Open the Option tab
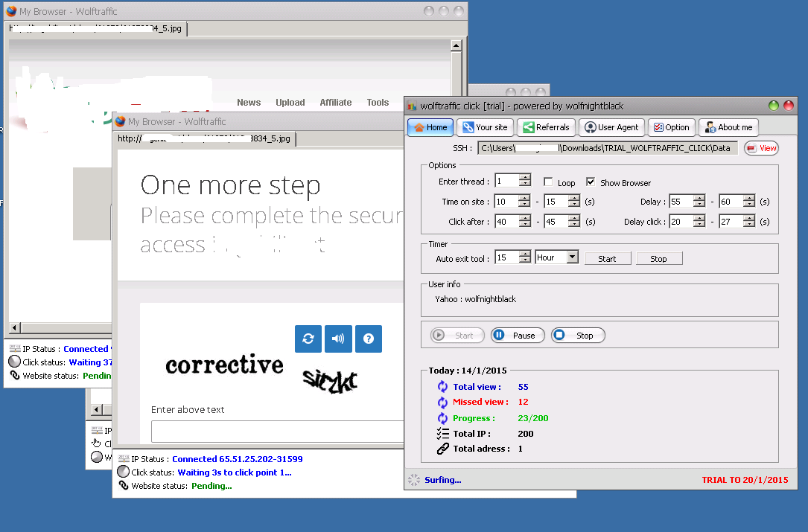Screen dimensions: 808x532 (x=672, y=127)
